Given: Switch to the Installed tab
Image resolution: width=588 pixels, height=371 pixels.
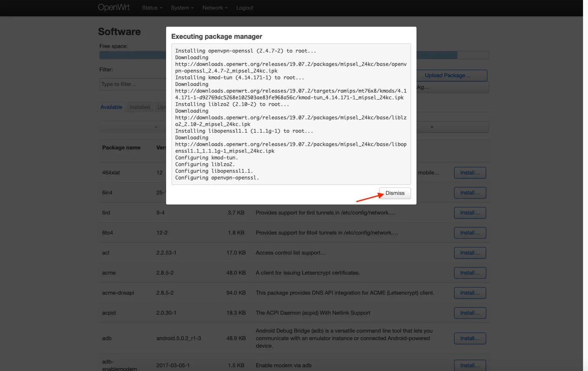Looking at the screenshot, I should click(139, 107).
